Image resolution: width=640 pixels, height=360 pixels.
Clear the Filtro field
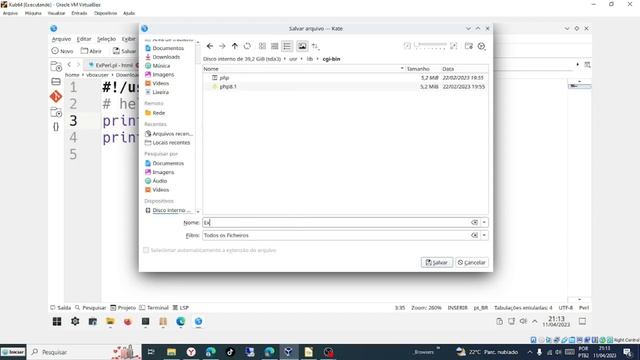coord(474,236)
